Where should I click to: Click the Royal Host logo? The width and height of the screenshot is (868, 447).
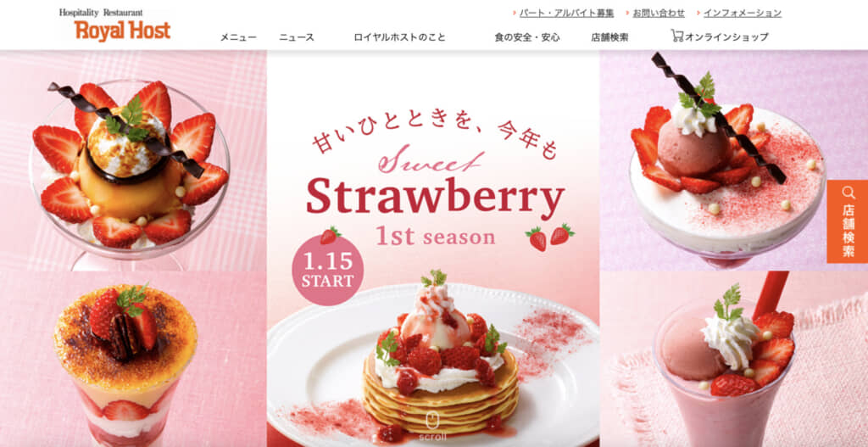tap(115, 25)
